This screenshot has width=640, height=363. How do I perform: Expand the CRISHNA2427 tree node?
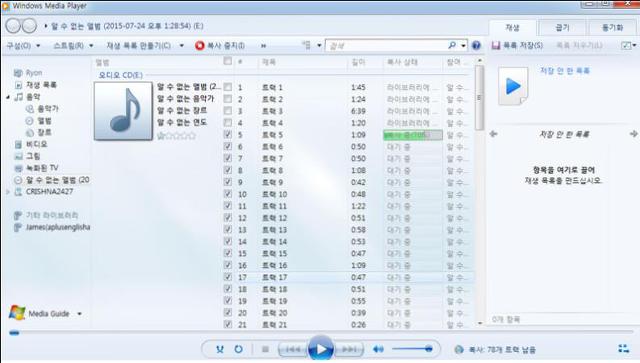pyautogui.click(x=8, y=192)
